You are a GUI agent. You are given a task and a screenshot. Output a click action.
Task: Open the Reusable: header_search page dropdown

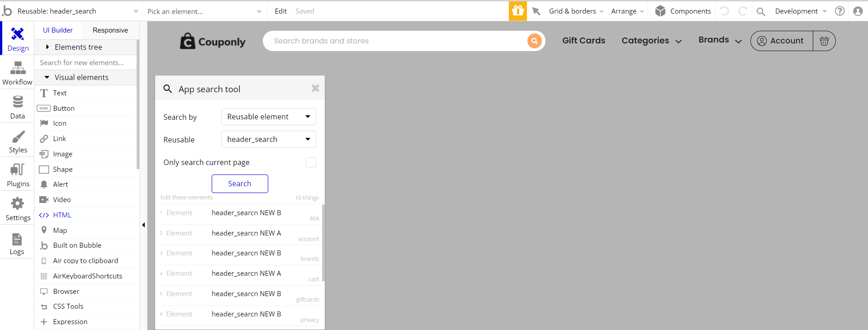[78, 11]
